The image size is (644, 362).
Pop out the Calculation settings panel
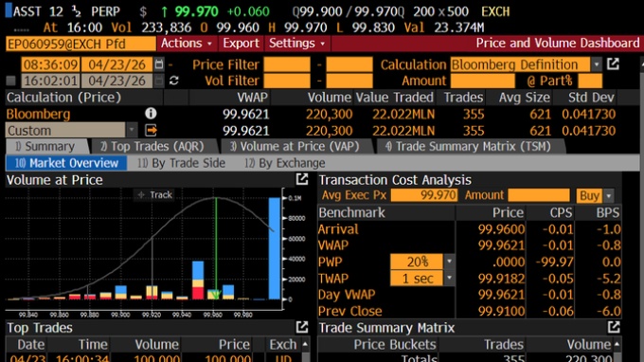[x=613, y=64]
